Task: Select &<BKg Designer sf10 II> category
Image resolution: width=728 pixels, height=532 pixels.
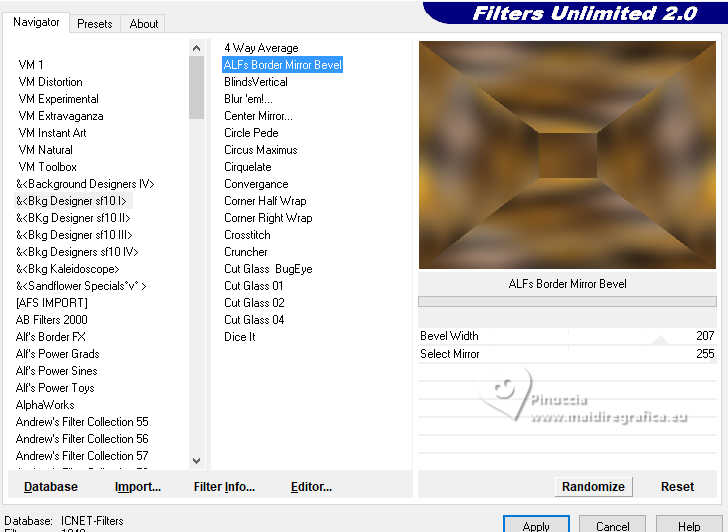Action: point(73,218)
